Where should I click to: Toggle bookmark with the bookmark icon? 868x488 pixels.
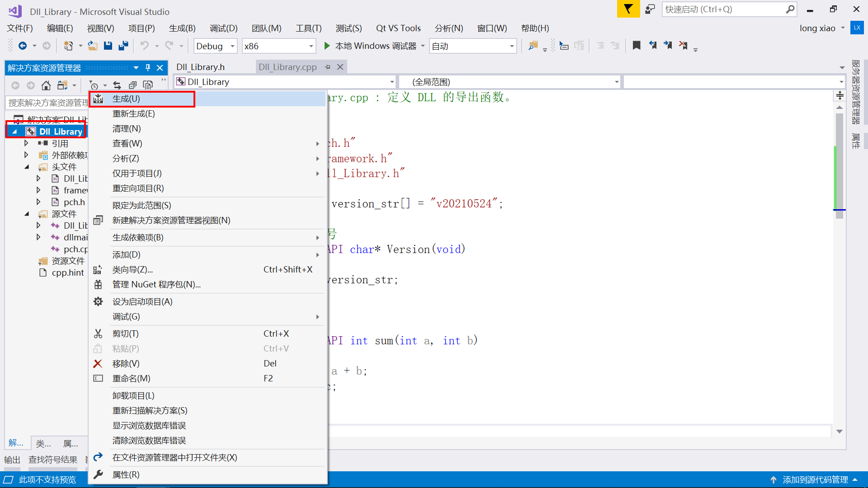coord(637,46)
